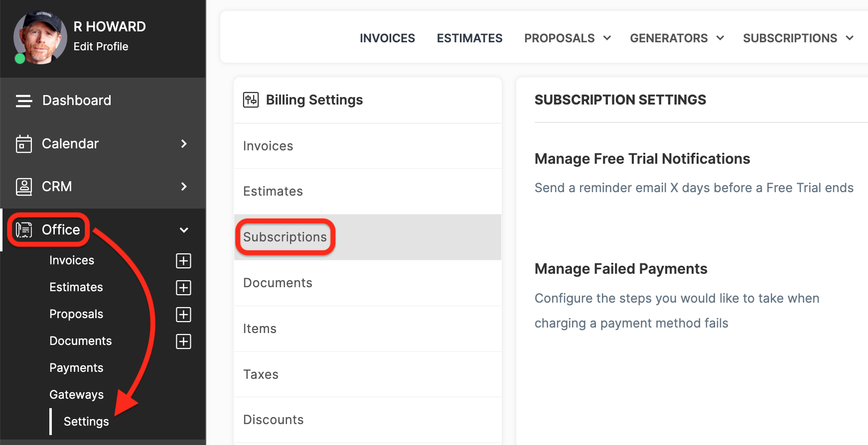Click the Manage Failed Payments heading
Viewport: 868px width, 445px height.
[x=621, y=269]
